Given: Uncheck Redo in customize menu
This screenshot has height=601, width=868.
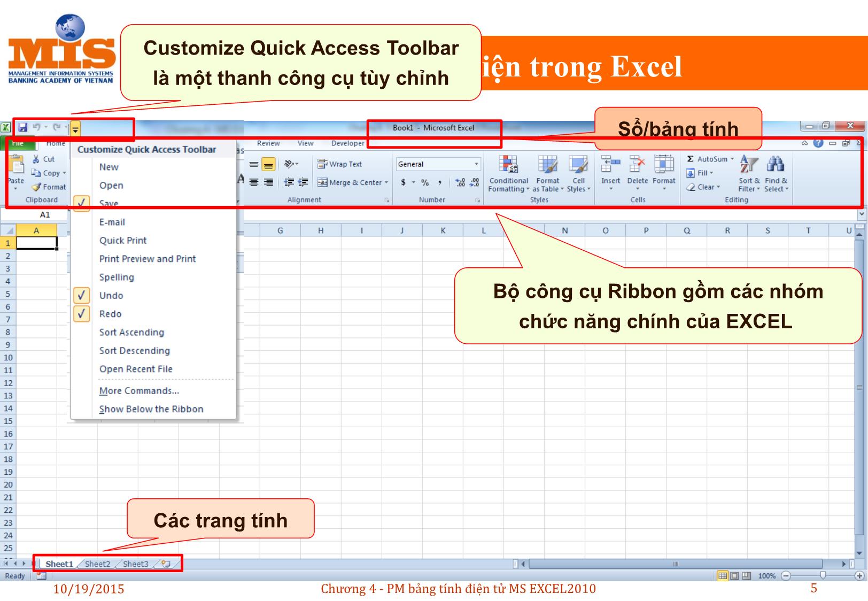Looking at the screenshot, I should click(x=154, y=314).
